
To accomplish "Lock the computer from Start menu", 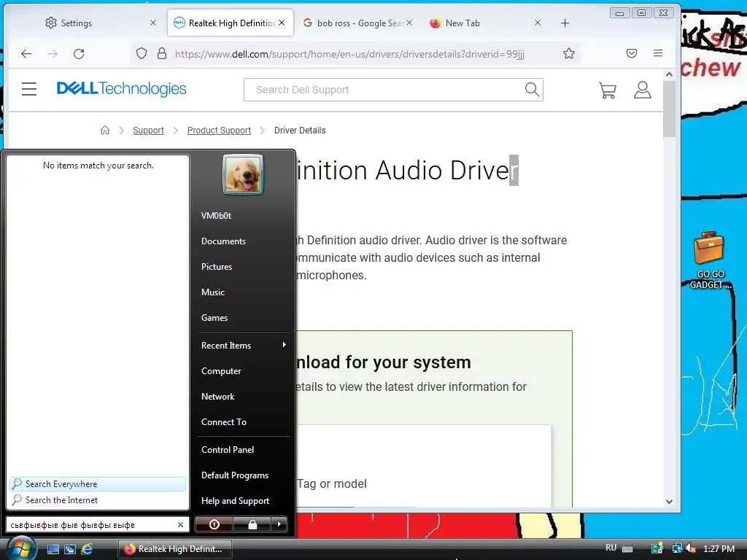I will [252, 524].
